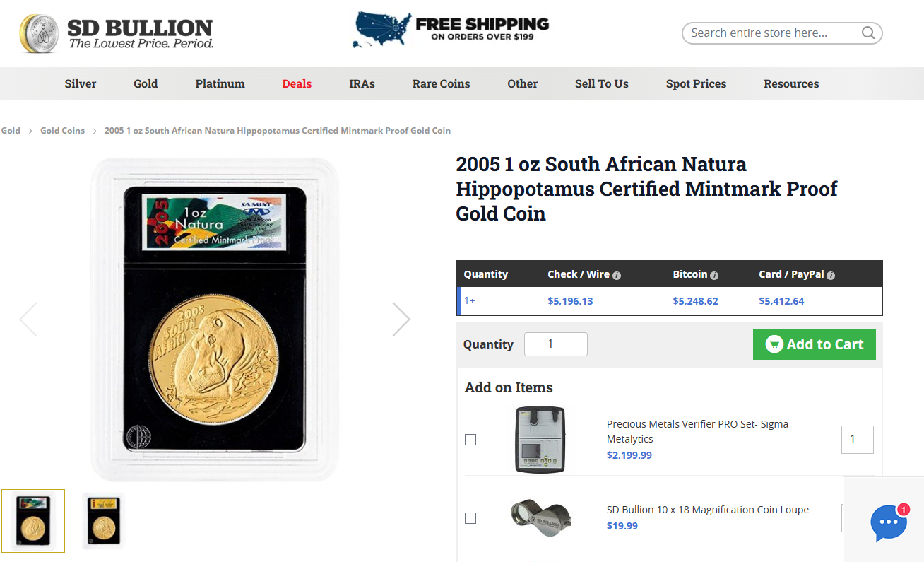
Task: Open the live chat bubble icon
Action: pyautogui.click(x=888, y=523)
